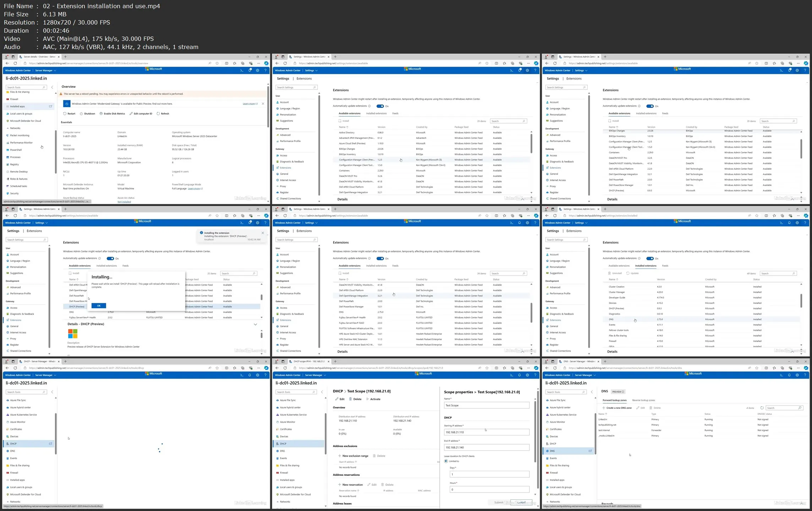Open Server Manager dropdown in DNS window header
The width and height of the screenshot is (812, 511).
tap(585, 375)
